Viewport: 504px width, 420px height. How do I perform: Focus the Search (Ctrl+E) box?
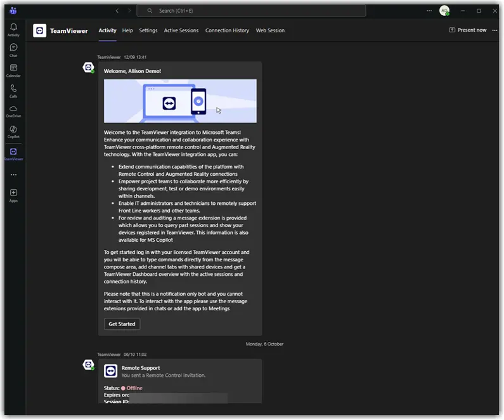[251, 11]
